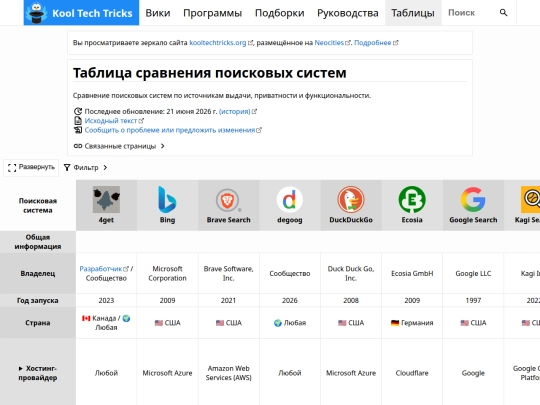
Task: Click the Страна row header
Action: (38, 323)
